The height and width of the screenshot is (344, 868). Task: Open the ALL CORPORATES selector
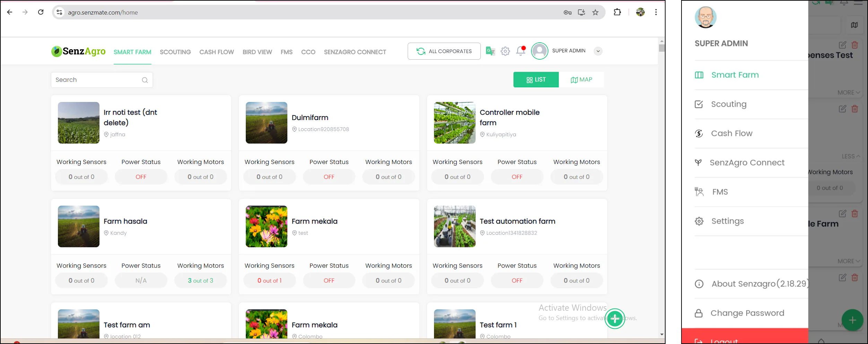click(x=444, y=51)
